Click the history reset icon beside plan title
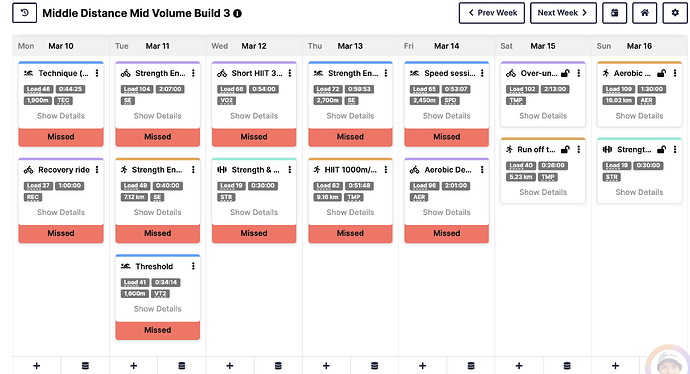Viewport: 690px width, 374px height. [x=25, y=13]
